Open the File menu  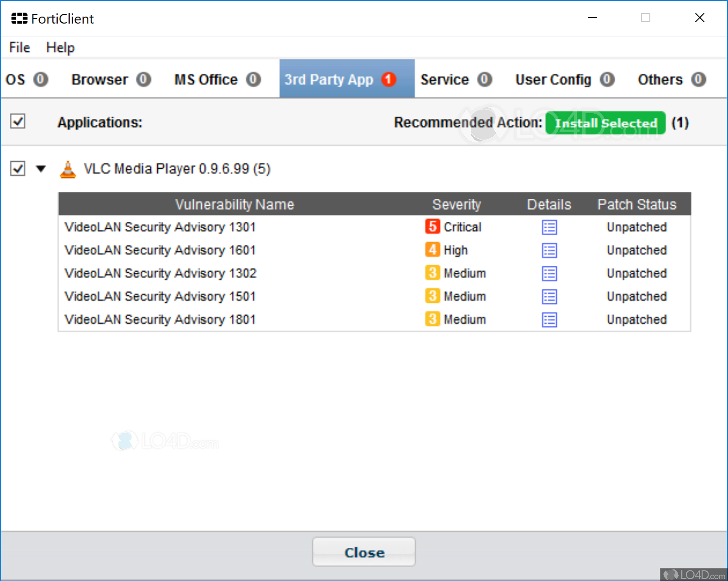pos(19,48)
